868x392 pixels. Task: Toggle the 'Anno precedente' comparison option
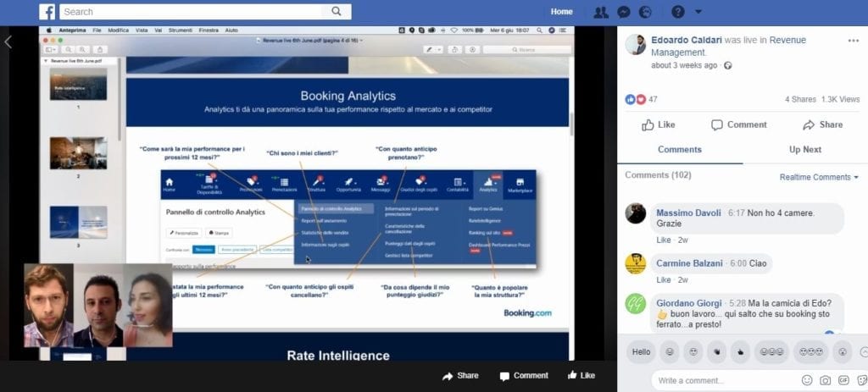237,250
